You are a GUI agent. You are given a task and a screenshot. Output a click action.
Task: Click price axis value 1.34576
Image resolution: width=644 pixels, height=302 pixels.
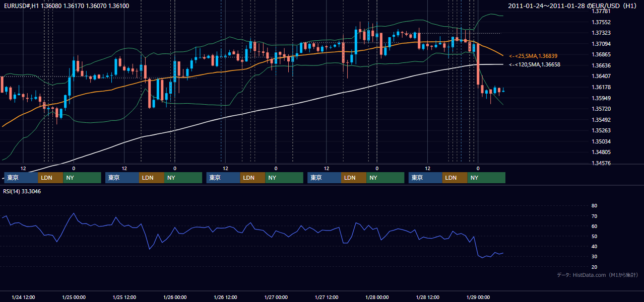pyautogui.click(x=601, y=163)
